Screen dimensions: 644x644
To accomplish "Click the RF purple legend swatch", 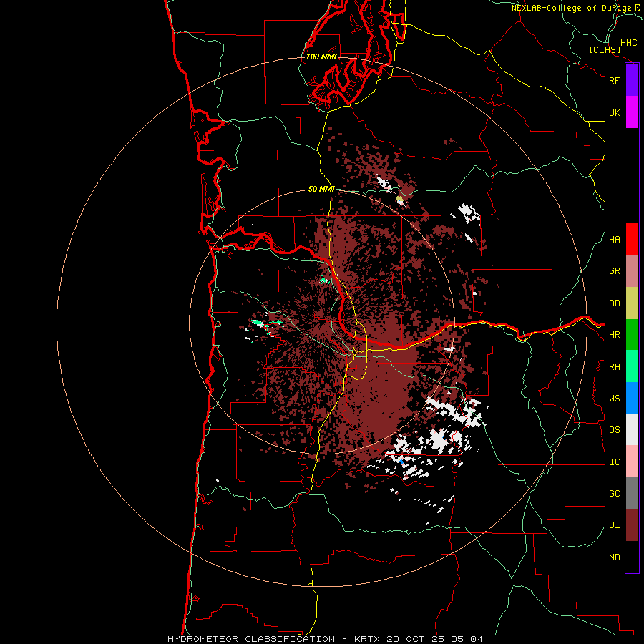I will point(632,80).
